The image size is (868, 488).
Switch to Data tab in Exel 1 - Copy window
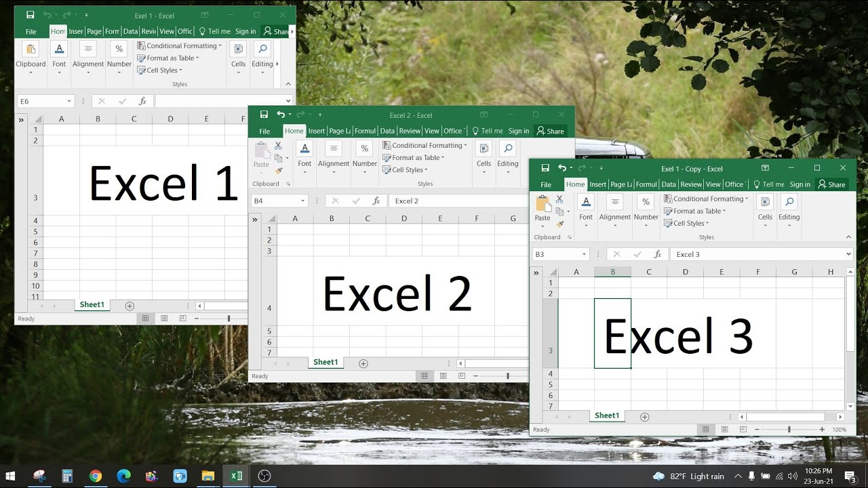669,184
